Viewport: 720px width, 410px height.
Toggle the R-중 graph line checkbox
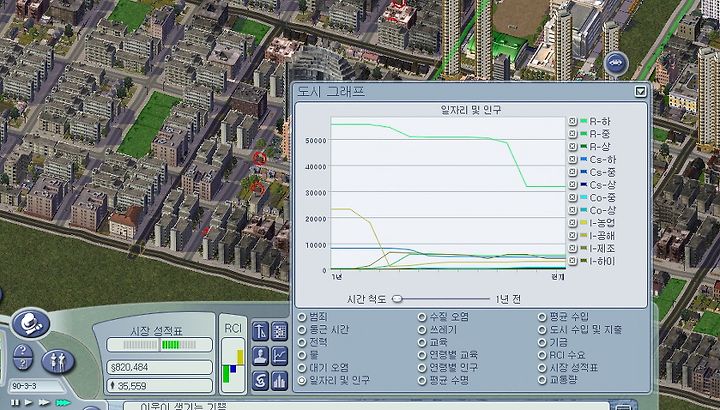tap(573, 134)
